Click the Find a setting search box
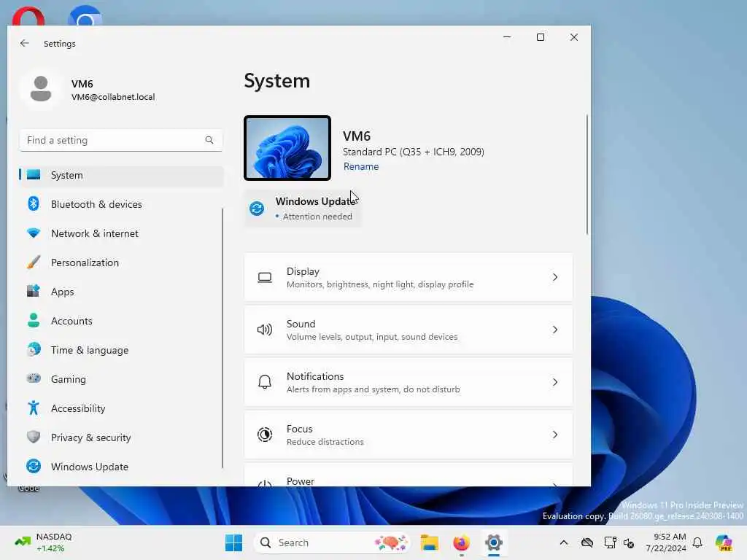The height and width of the screenshot is (560, 747). click(x=121, y=140)
